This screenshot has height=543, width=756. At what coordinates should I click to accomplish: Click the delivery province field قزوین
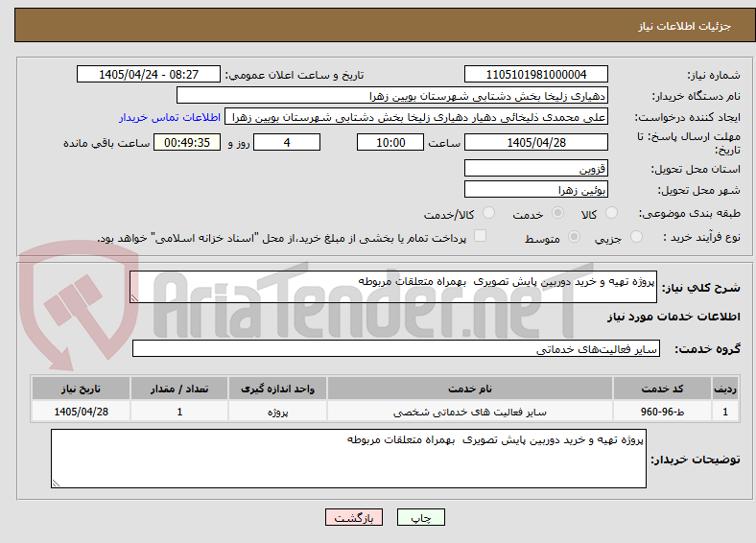[536, 168]
